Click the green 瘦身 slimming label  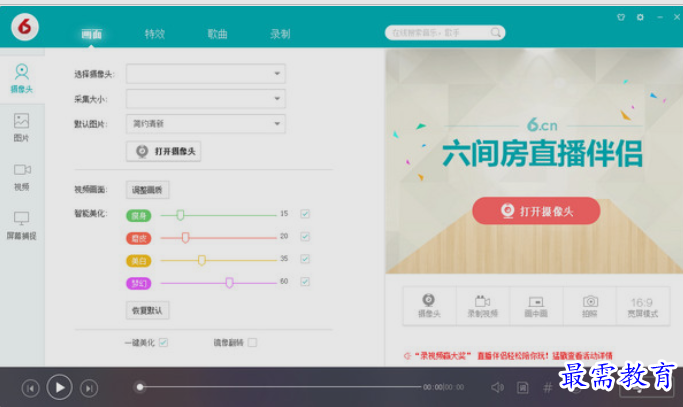139,215
